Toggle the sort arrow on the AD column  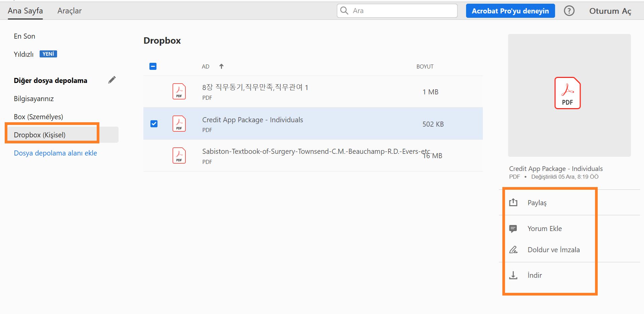(222, 66)
